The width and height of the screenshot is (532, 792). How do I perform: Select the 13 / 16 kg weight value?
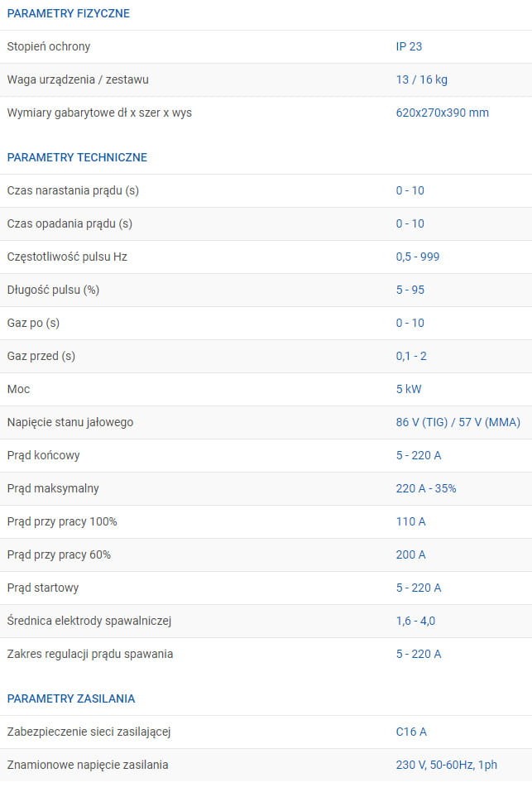[422, 79]
